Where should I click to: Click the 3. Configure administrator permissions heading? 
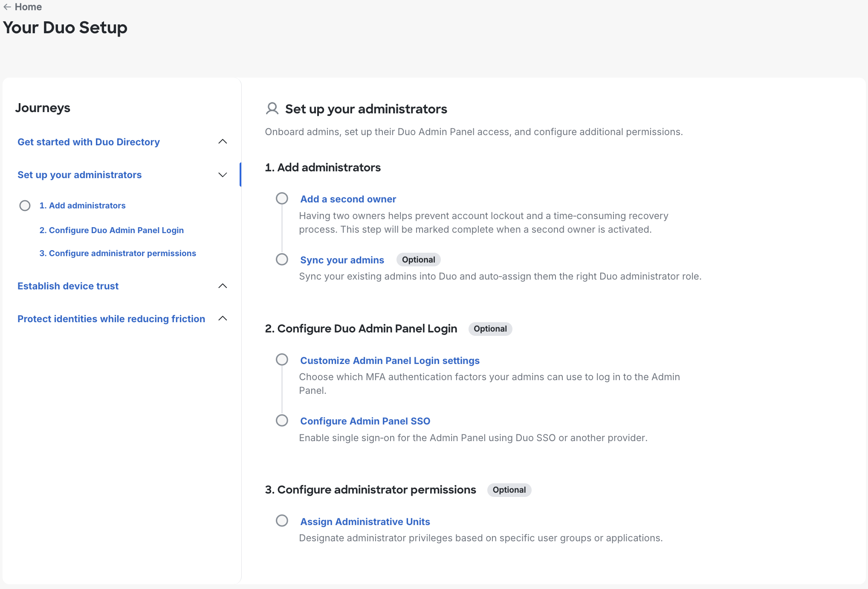(x=370, y=490)
